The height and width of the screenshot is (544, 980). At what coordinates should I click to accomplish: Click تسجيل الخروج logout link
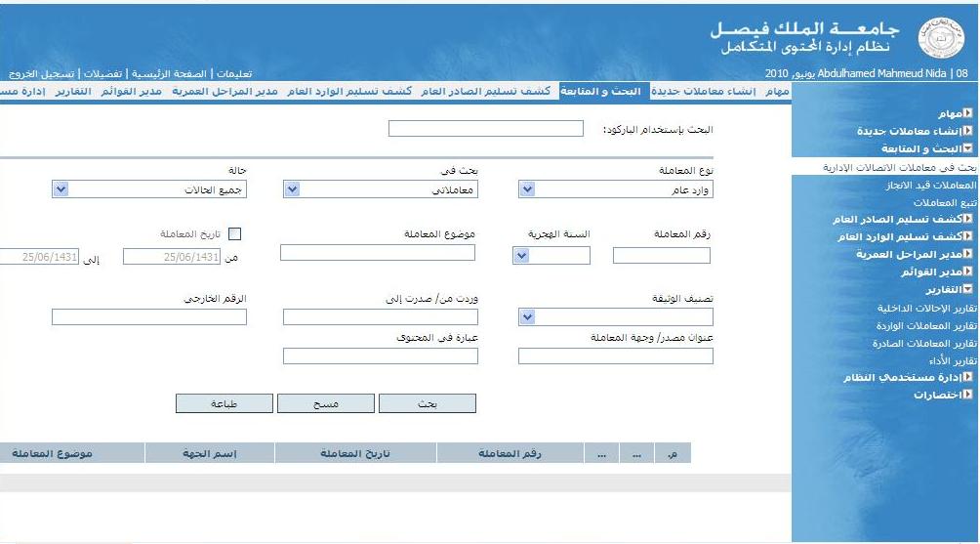41,74
